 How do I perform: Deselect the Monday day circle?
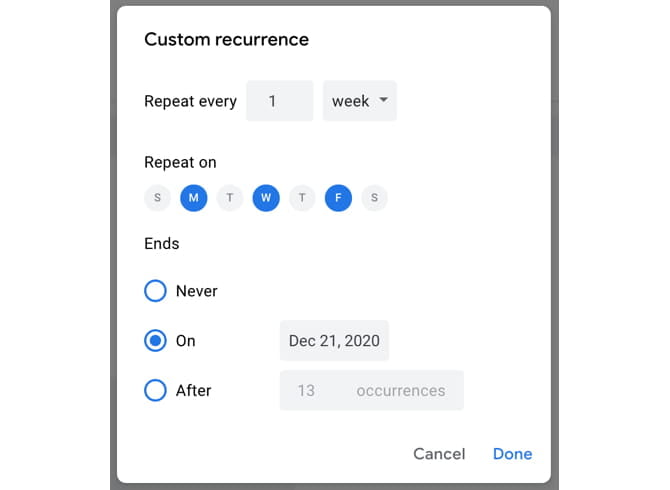[x=193, y=198]
